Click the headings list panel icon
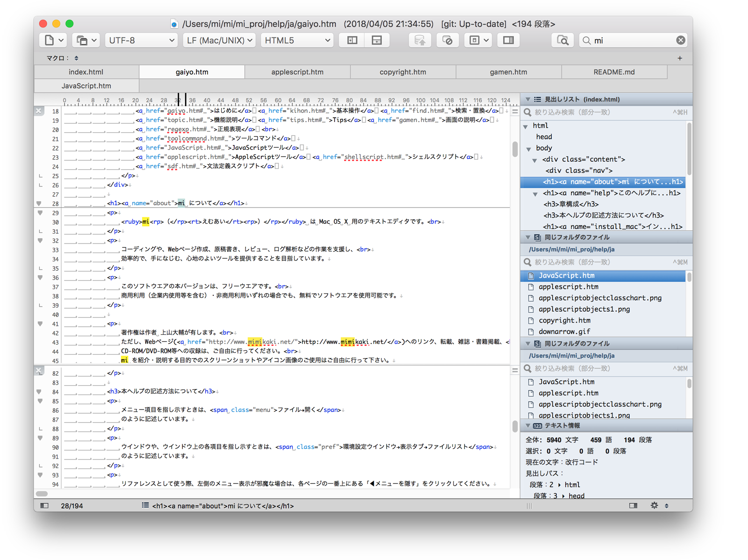Viewport: 748px width, 560px height. [x=538, y=99]
